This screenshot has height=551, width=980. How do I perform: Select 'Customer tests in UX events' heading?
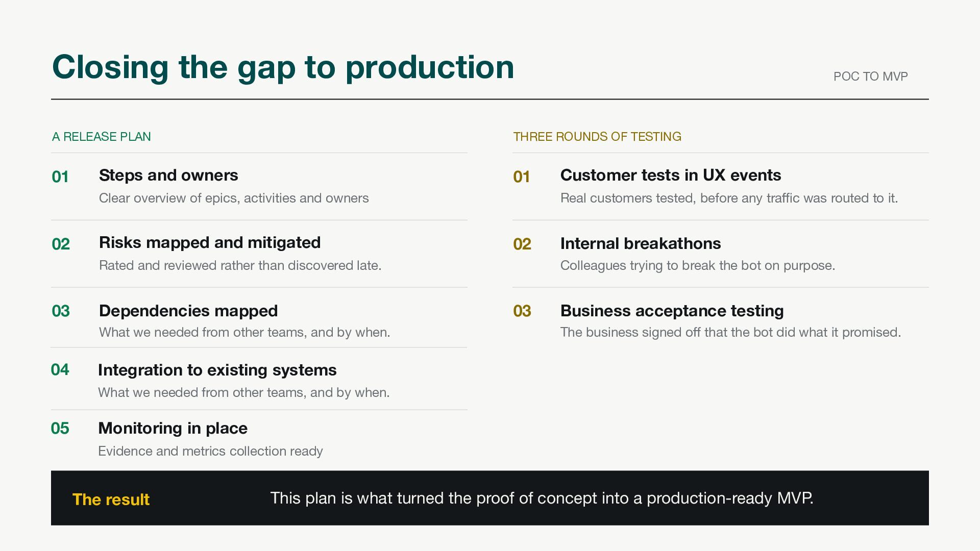(671, 175)
